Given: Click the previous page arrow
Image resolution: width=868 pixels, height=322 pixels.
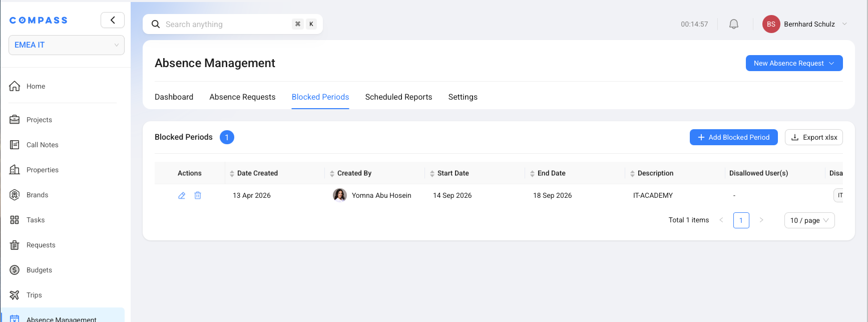Looking at the screenshot, I should (721, 220).
